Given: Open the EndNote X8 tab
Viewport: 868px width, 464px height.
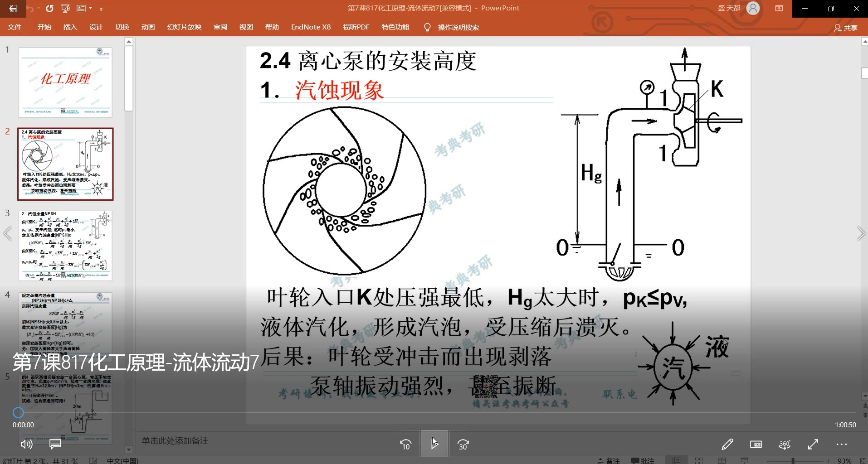Looking at the screenshot, I should (311, 27).
